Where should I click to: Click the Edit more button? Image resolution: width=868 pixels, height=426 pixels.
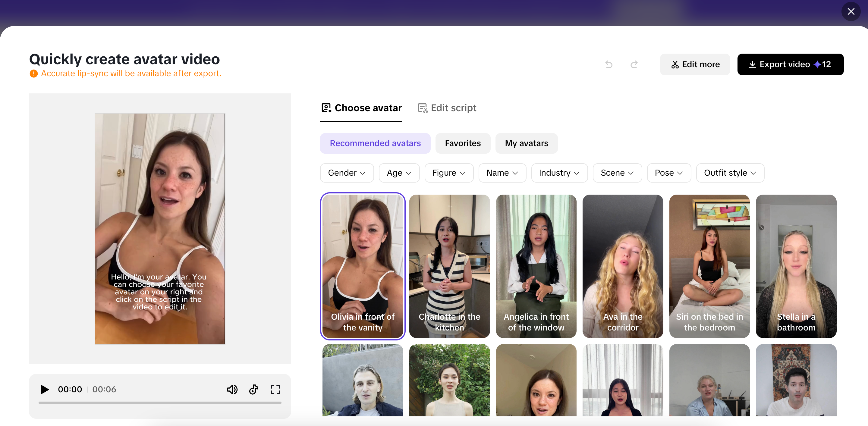695,64
